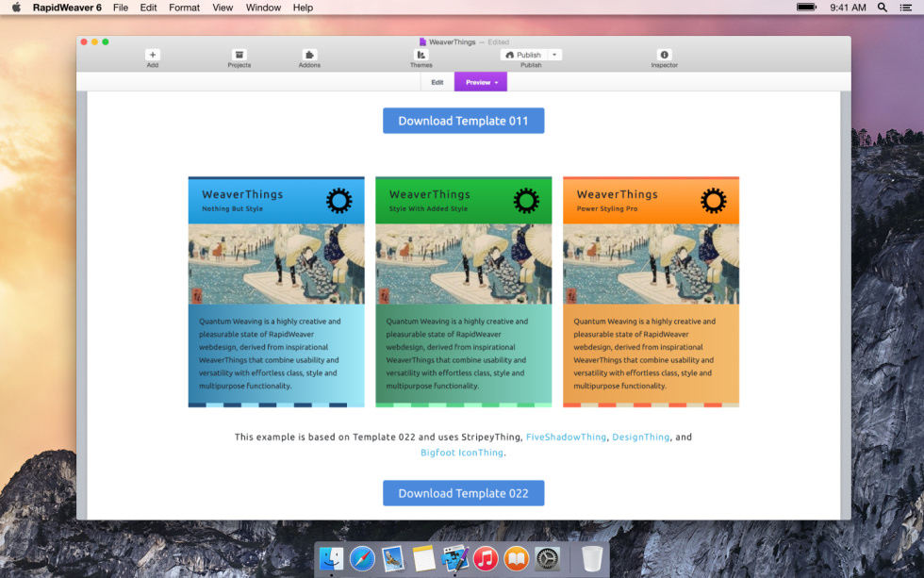Launch iTunes from the Dock
Viewport: 924px width, 578px height.
point(486,558)
